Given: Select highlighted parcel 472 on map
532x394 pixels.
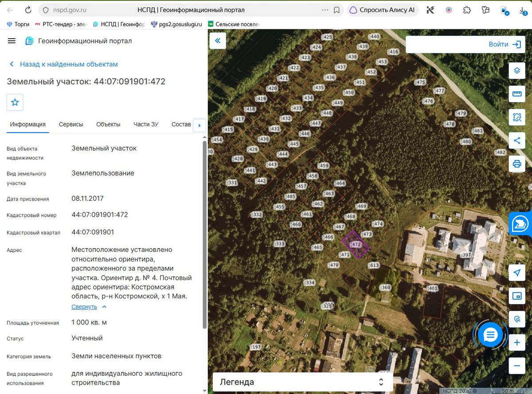Looking at the screenshot, I should [x=355, y=244].
